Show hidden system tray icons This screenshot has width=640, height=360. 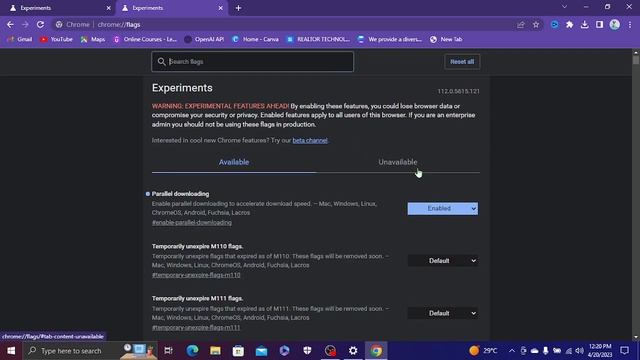point(512,351)
